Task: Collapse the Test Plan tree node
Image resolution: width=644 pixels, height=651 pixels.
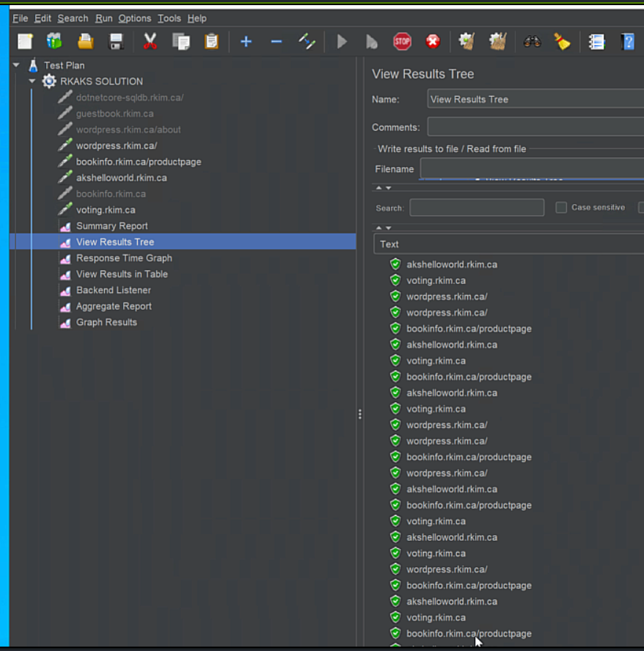Action: click(16, 65)
